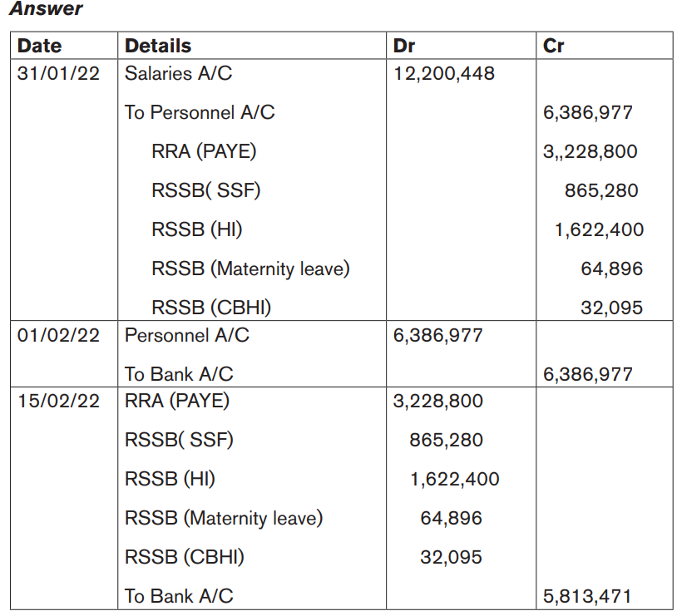Click the Personnel A/C debit entry
677x616 pixels.
point(187,335)
